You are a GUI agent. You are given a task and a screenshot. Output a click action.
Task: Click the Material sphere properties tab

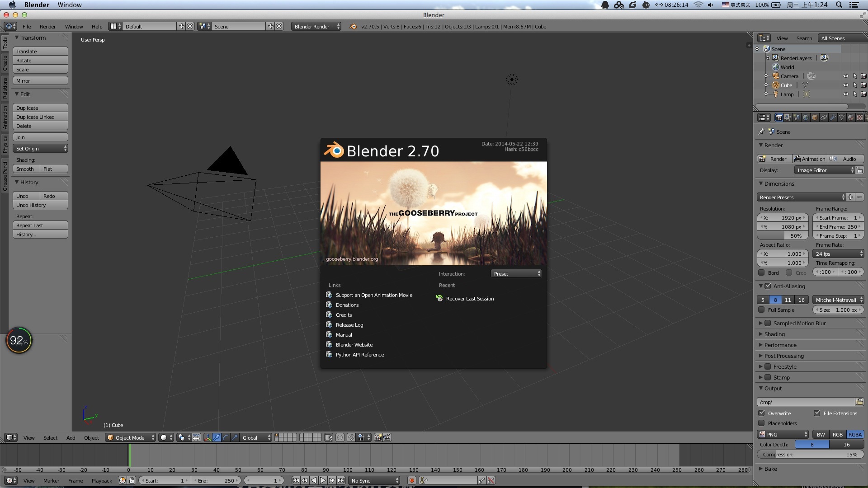pyautogui.click(x=851, y=117)
